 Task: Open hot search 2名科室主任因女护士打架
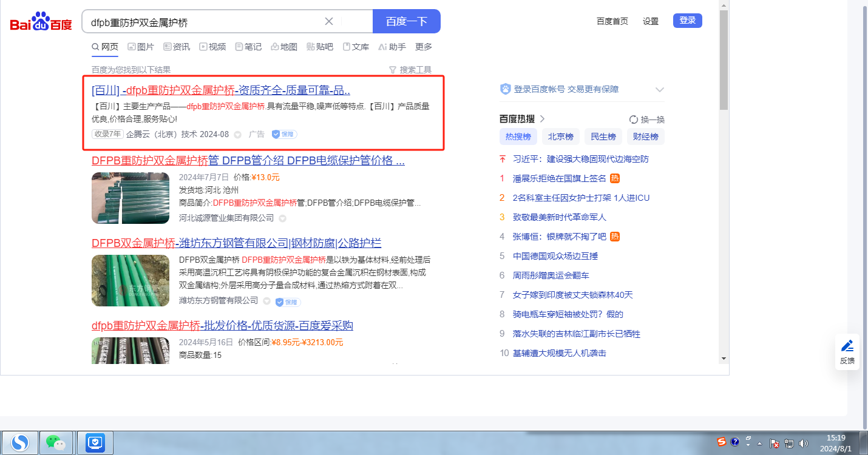[x=581, y=198]
